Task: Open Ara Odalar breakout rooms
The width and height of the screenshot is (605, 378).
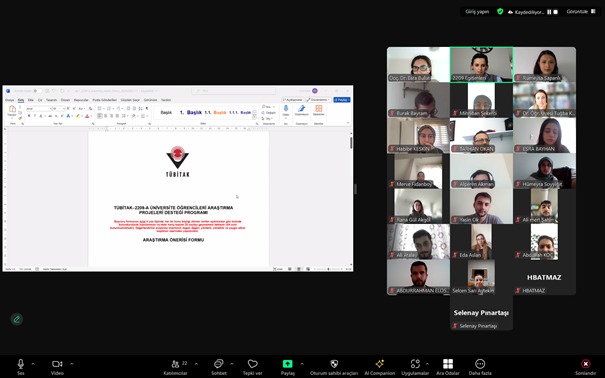Action: coord(448,367)
